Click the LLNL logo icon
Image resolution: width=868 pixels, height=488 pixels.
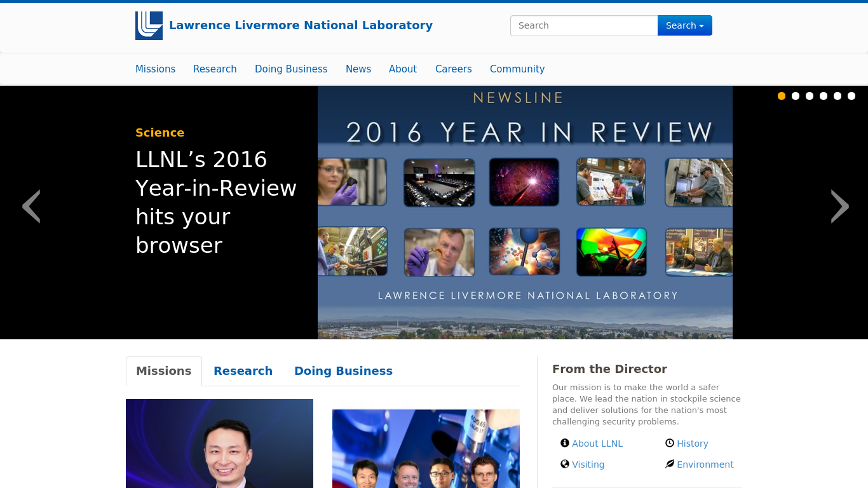149,25
